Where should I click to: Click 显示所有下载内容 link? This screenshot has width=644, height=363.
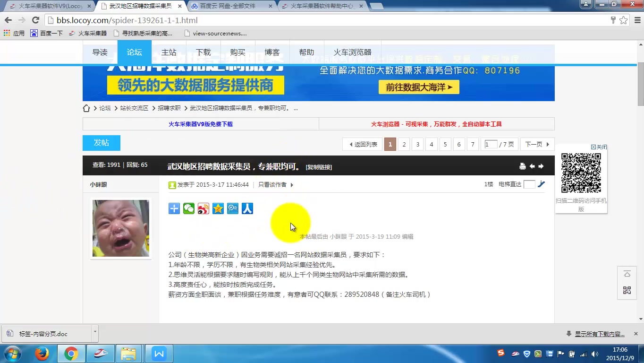pyautogui.click(x=599, y=334)
